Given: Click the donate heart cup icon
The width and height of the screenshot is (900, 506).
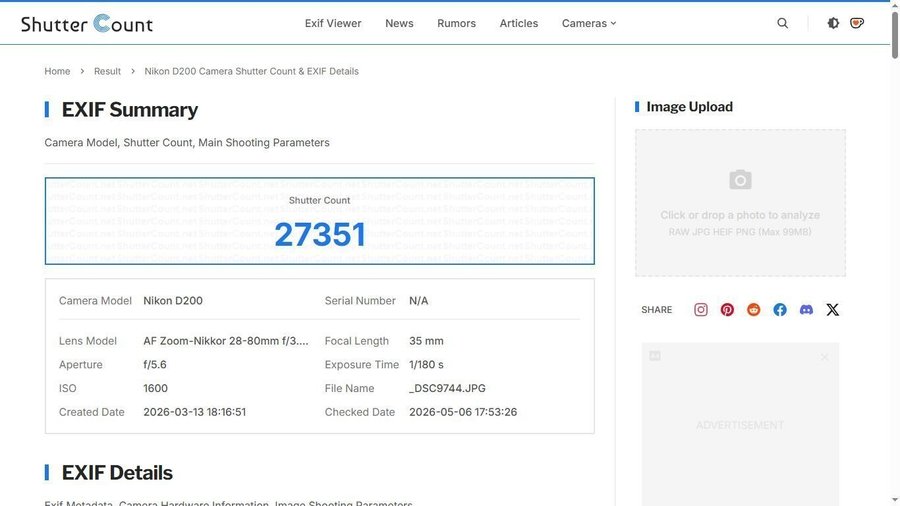Looking at the screenshot, I should pyautogui.click(x=857, y=23).
